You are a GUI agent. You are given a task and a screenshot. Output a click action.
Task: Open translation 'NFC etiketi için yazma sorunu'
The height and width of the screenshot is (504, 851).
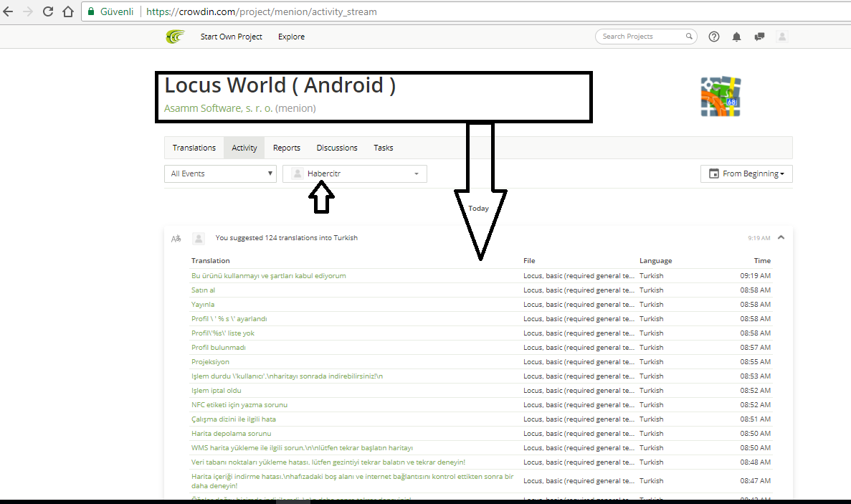click(239, 405)
